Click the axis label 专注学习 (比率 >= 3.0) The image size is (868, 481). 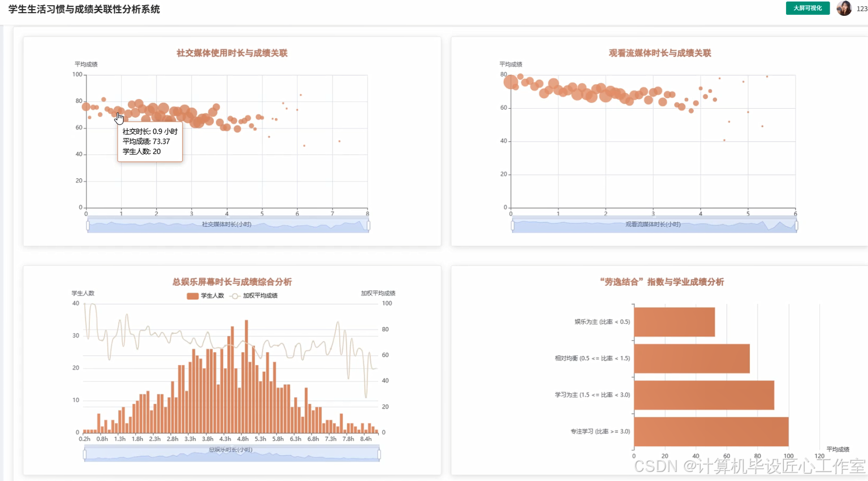tap(600, 432)
